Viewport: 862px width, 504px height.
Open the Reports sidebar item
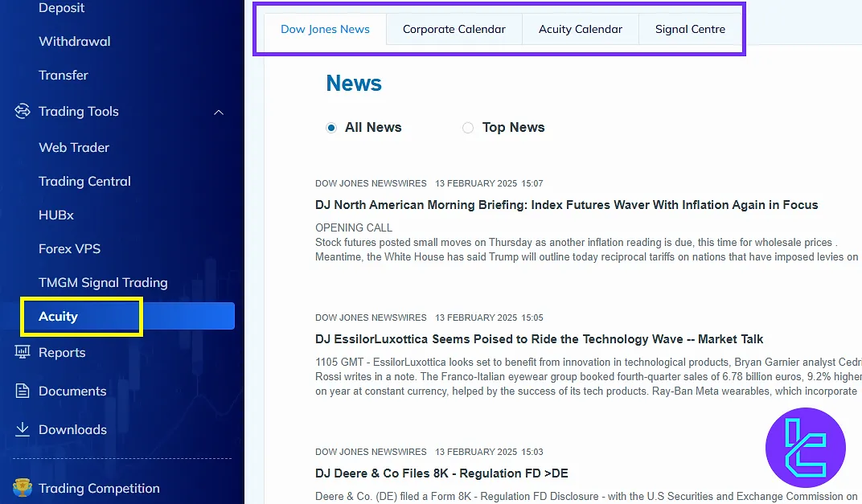pos(62,352)
